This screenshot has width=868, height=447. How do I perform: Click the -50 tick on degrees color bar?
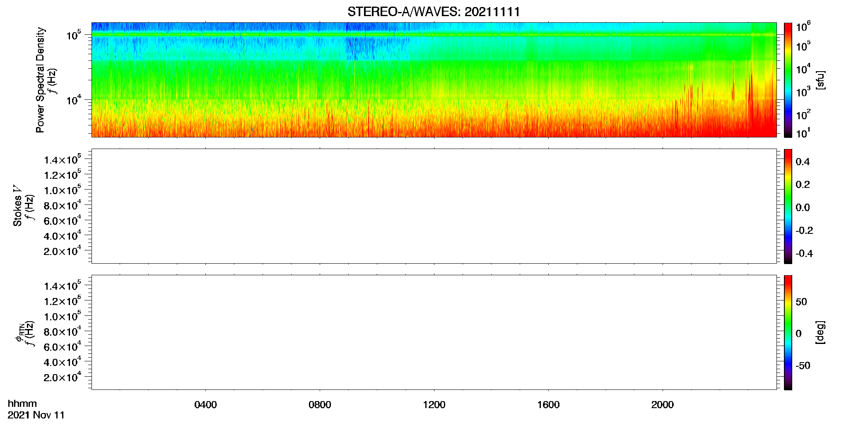click(x=803, y=366)
